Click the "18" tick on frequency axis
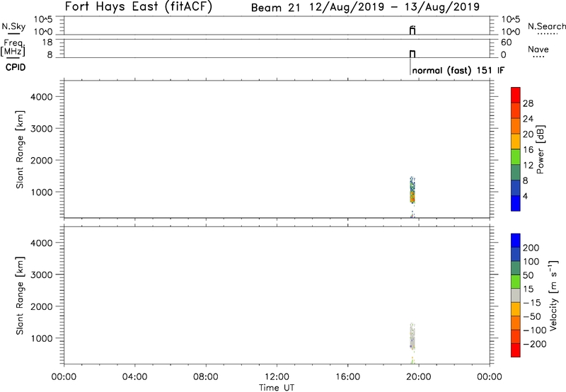Screen dimensions: 566x392 [x=47, y=42]
